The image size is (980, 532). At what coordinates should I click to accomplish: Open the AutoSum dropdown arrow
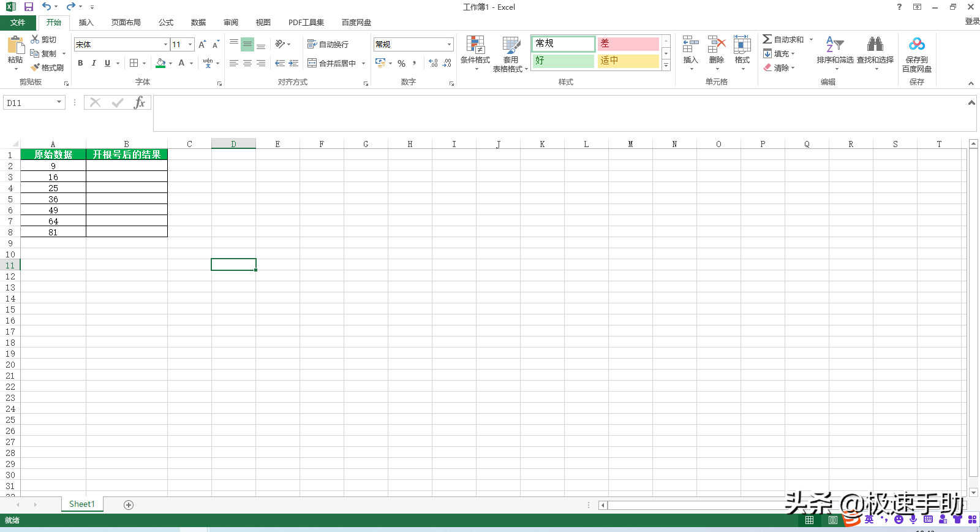point(811,39)
